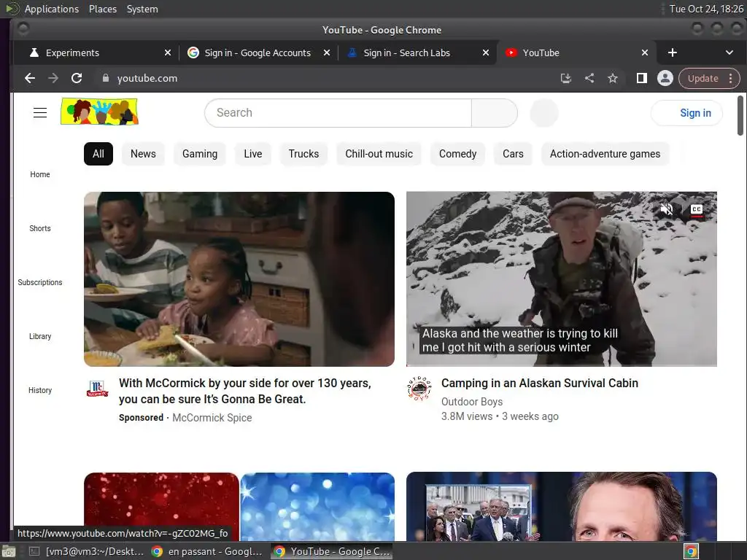
Task: Click the padlock site info icon
Action: (106, 78)
